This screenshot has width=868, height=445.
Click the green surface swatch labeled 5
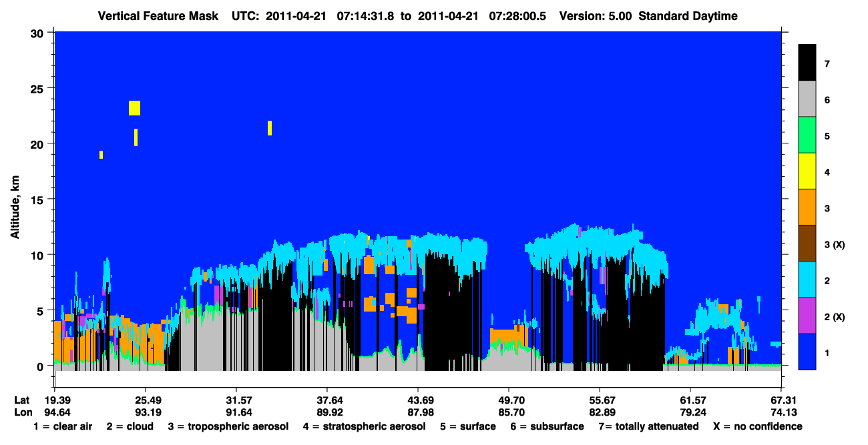(x=807, y=135)
